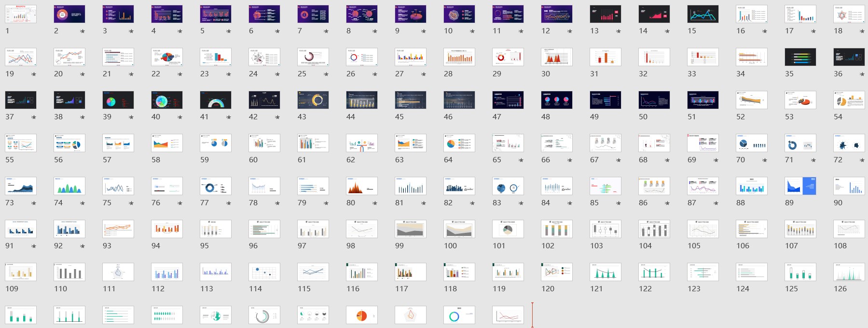The width and height of the screenshot is (868, 328).
Task: Click the star icon next to slide 92
Action: click(83, 246)
